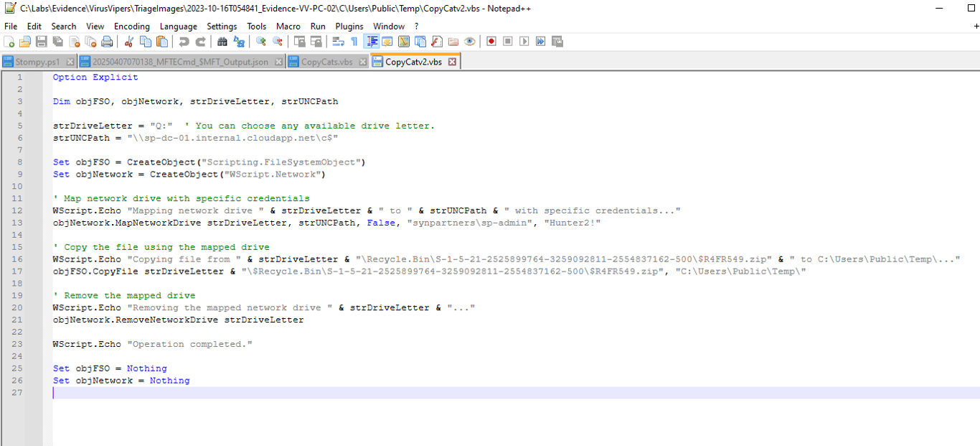Open the Replace dialog toolbar icon
The height and width of the screenshot is (446, 980).
pos(239,42)
